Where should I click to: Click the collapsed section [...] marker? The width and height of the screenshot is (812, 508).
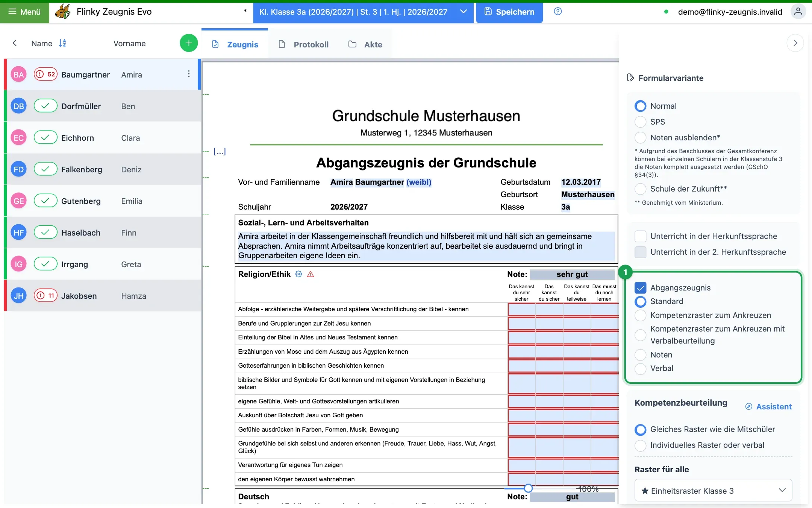(x=220, y=151)
